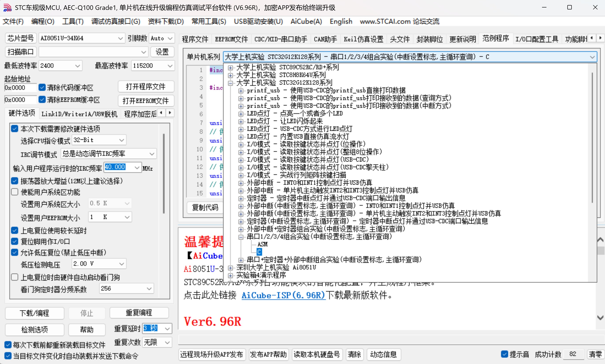Viewport: 605px width, 364px height.
Task: Toggle 当目标文件变化时自动装载 checkbox
Action: coord(8,356)
